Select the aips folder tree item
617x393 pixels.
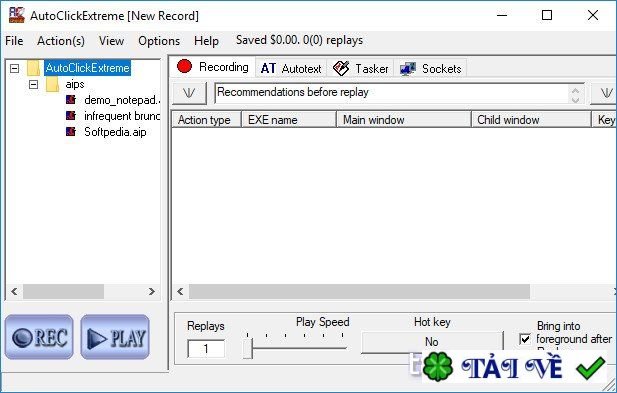(75, 84)
